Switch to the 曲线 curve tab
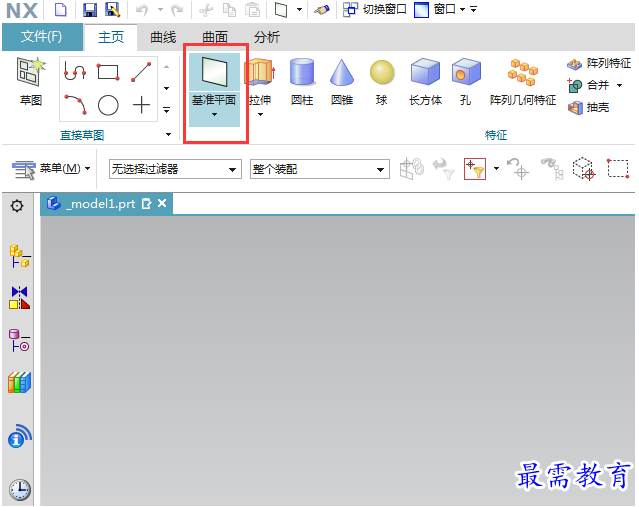639x507 pixels. (163, 37)
